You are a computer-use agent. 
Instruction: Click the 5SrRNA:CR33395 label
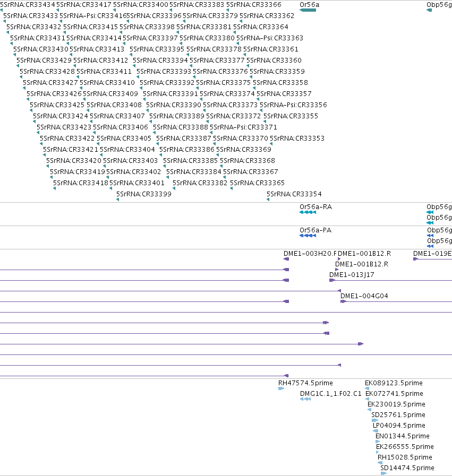[157, 49]
